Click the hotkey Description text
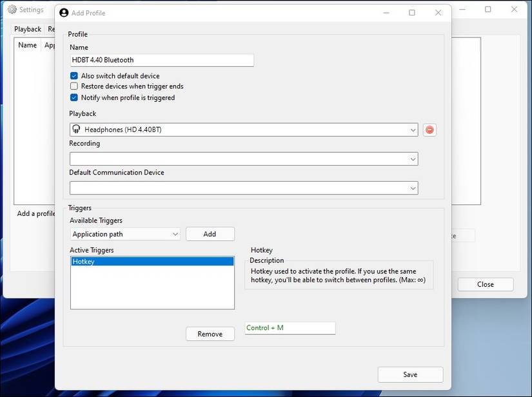The height and width of the screenshot is (397, 532). coord(338,276)
